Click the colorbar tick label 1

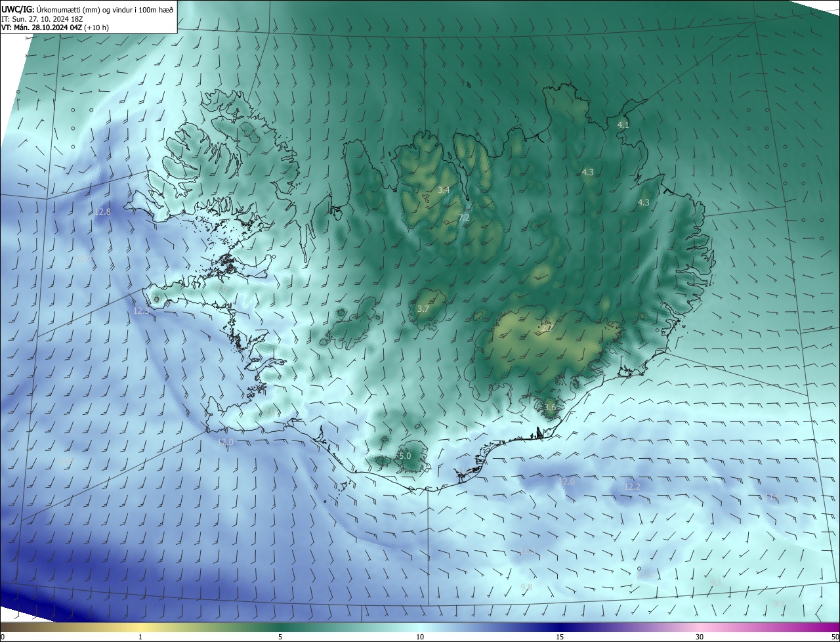(x=140, y=637)
